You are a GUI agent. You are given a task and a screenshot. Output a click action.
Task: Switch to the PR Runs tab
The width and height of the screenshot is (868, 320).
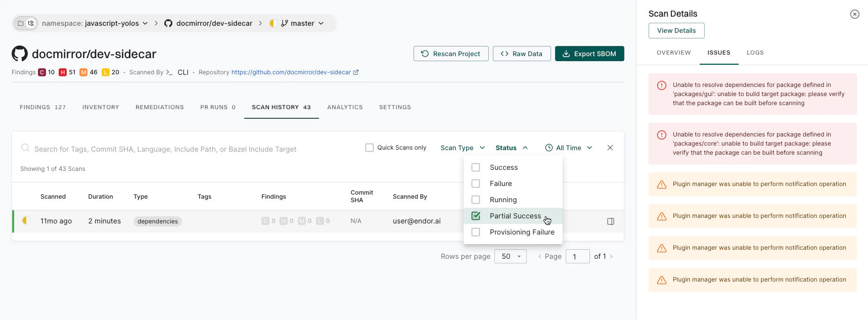click(218, 107)
